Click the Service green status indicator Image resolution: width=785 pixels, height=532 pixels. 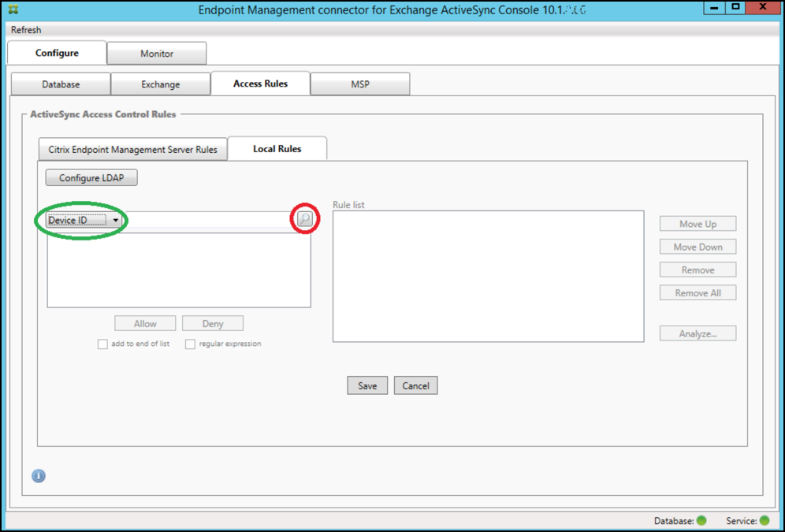765,521
